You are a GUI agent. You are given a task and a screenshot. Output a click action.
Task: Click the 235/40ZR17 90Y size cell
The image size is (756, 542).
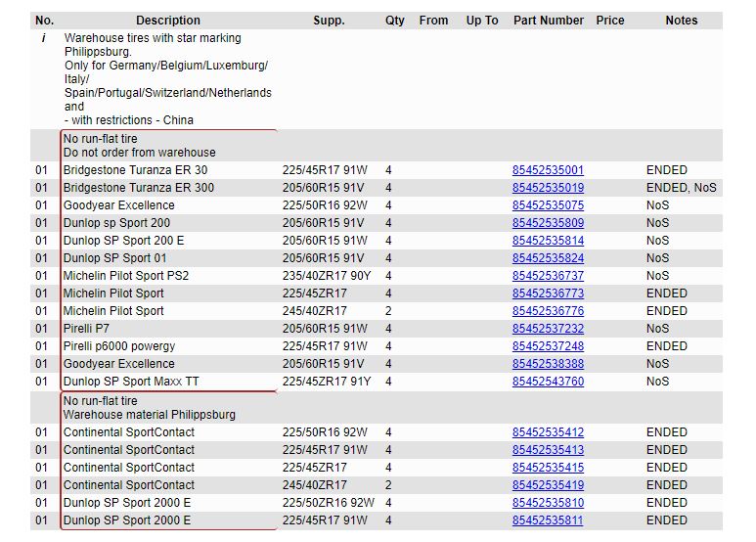tap(327, 276)
